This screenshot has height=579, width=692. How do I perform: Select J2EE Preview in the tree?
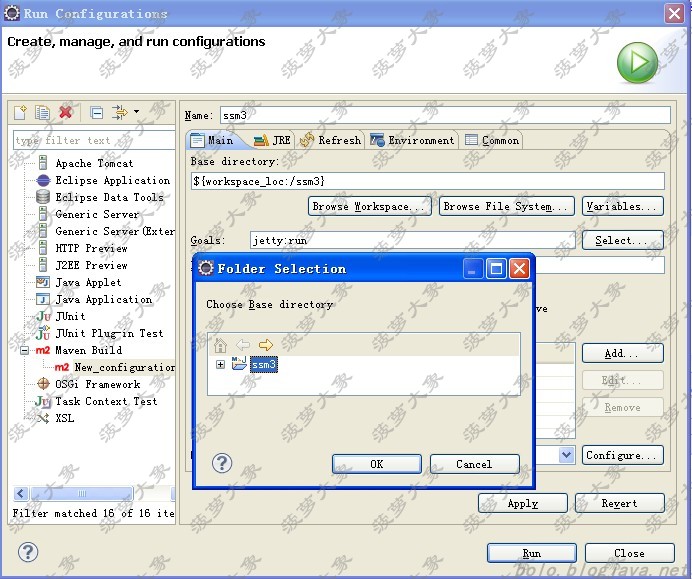91,265
